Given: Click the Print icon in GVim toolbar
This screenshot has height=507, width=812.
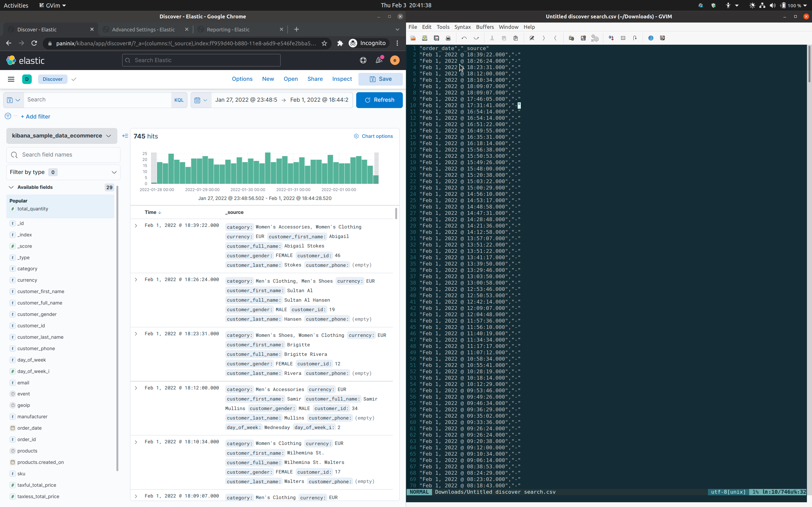Looking at the screenshot, I should 448,38.
